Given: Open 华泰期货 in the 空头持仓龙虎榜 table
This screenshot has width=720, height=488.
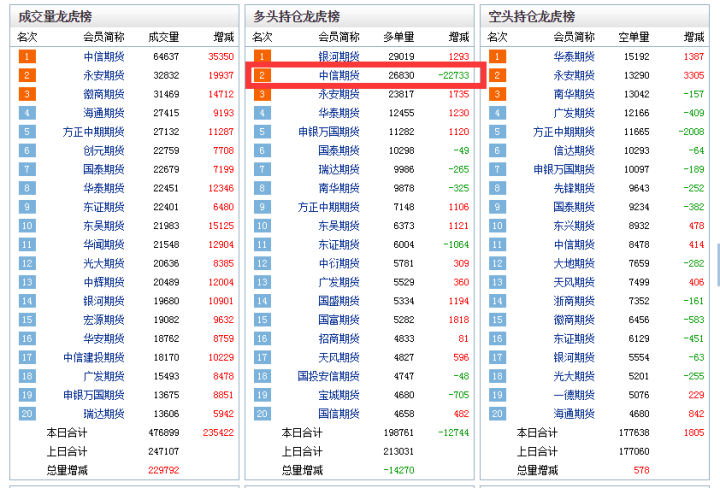Looking at the screenshot, I should (x=574, y=56).
